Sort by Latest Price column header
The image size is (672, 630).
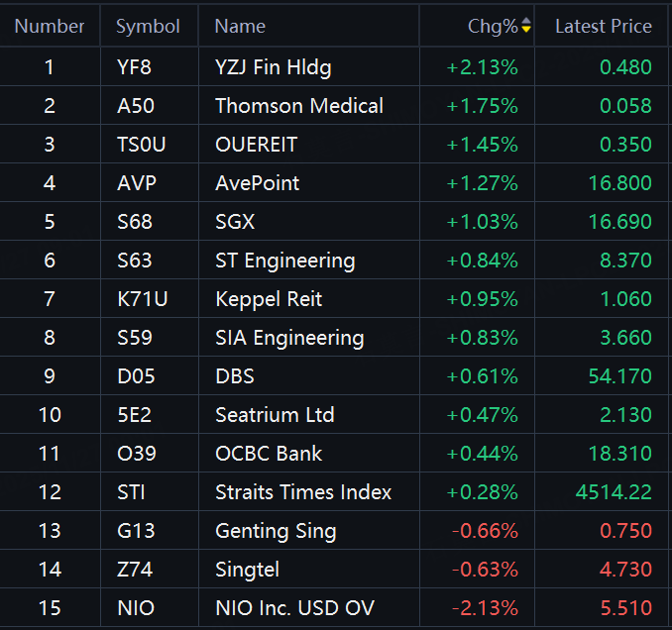[x=603, y=27]
